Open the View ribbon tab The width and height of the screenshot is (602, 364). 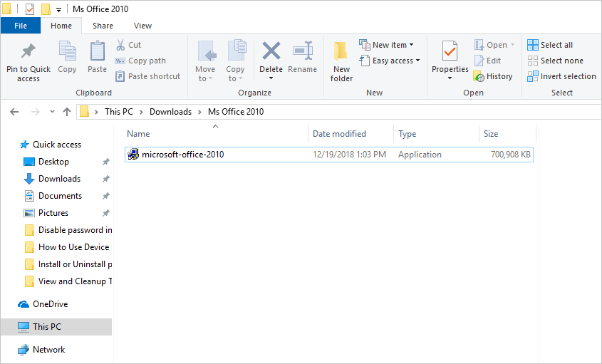click(142, 26)
